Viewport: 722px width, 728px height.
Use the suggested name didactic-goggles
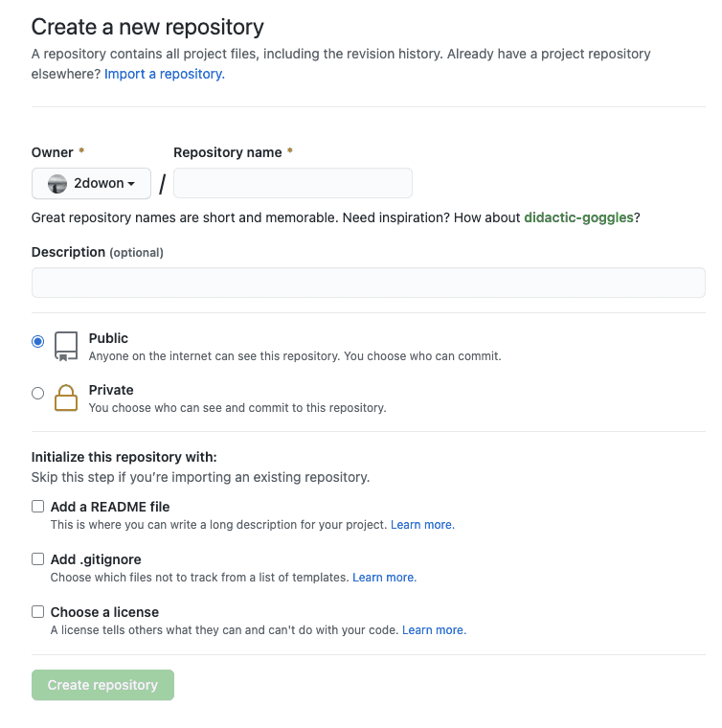click(x=578, y=217)
